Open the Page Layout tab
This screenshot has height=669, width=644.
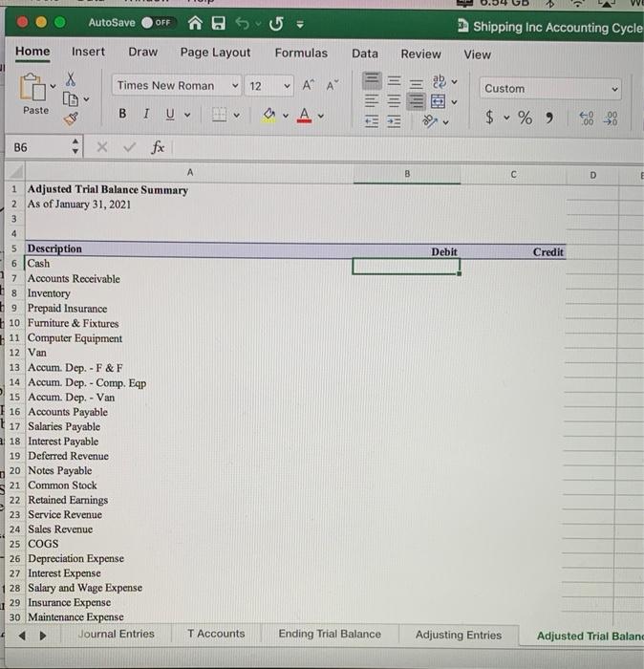pyautogui.click(x=215, y=53)
